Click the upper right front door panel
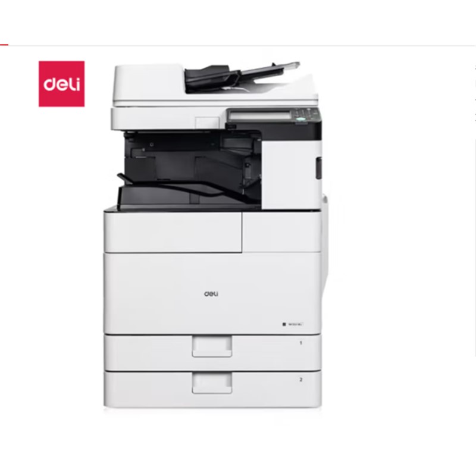 tap(281, 231)
